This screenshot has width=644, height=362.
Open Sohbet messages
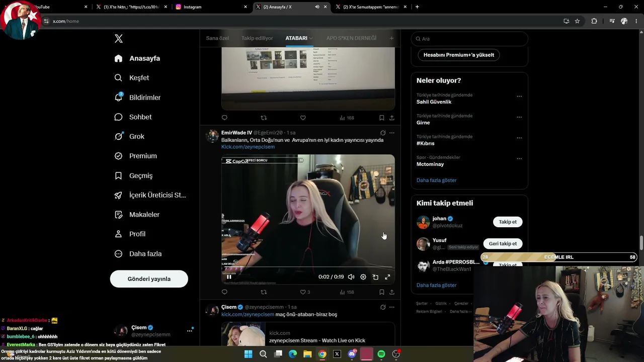click(133, 117)
